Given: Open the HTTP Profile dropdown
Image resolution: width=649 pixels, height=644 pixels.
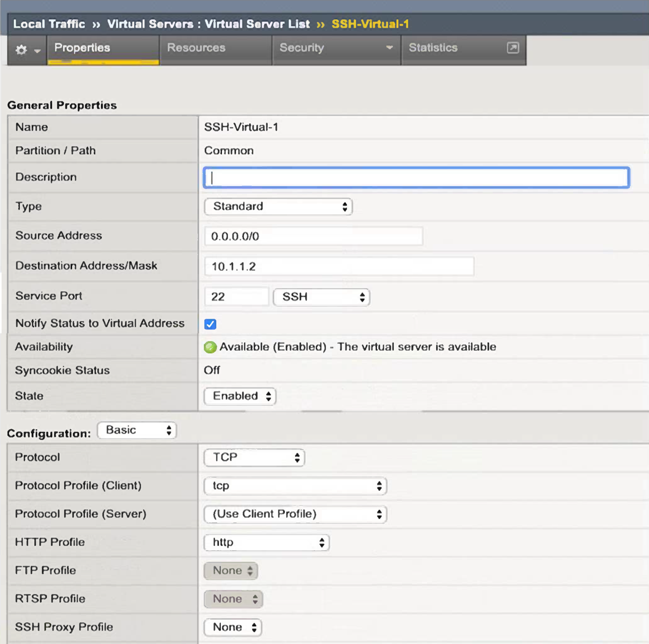Looking at the screenshot, I should [266, 543].
